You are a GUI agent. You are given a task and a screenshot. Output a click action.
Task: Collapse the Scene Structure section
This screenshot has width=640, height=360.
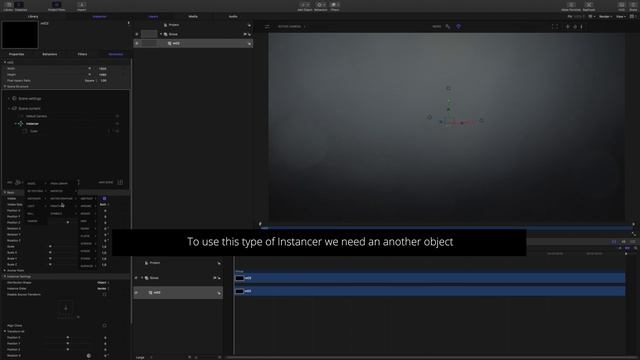[4, 87]
